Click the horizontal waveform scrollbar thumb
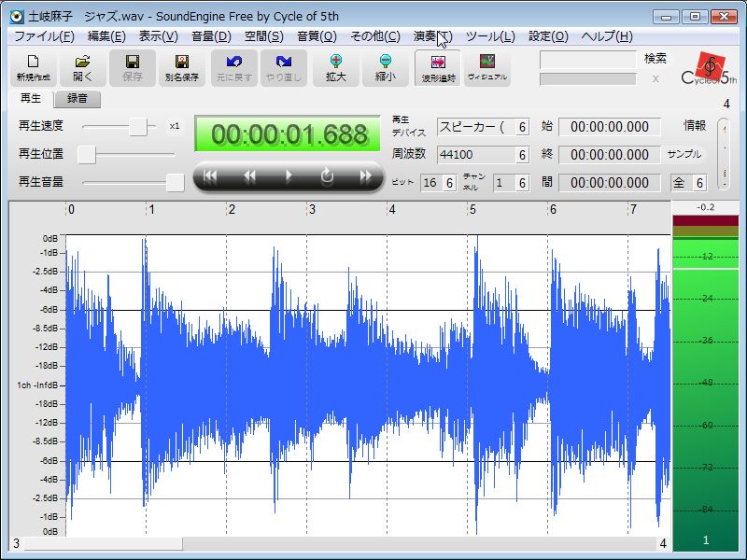747x560 pixels. (x=104, y=544)
